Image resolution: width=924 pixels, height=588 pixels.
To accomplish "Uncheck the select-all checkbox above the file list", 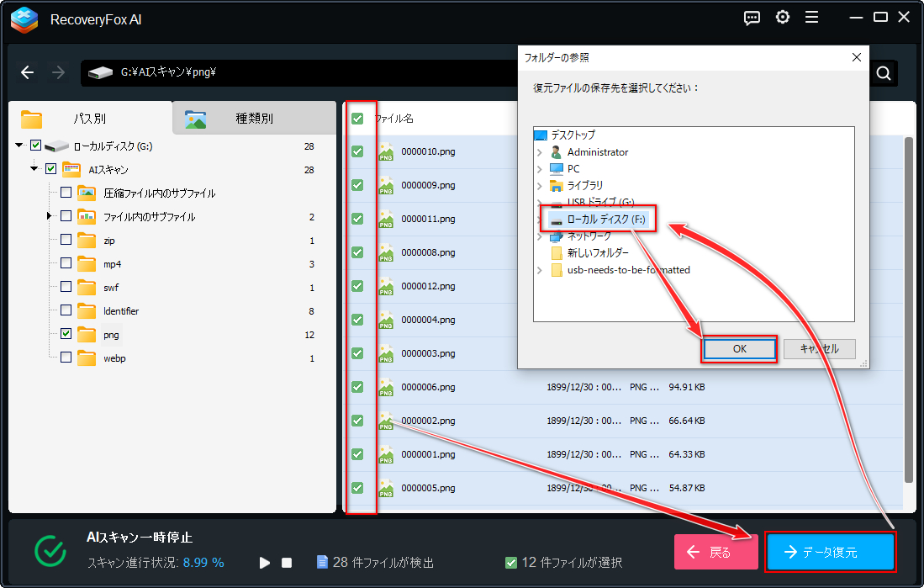I will pos(358,118).
